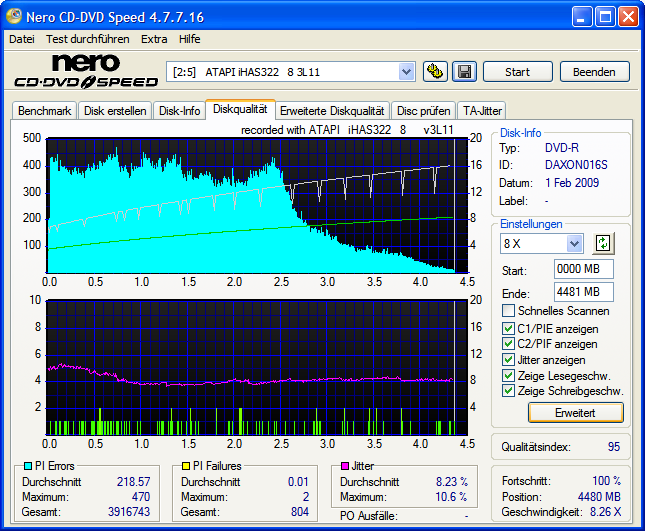Open the Extra menu
This screenshot has width=645, height=531.
point(154,39)
